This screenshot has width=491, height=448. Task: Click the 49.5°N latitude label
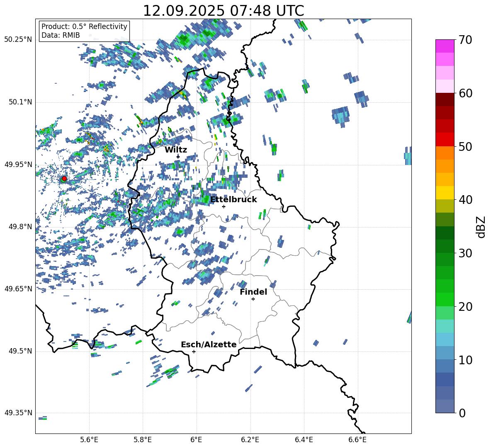point(20,351)
